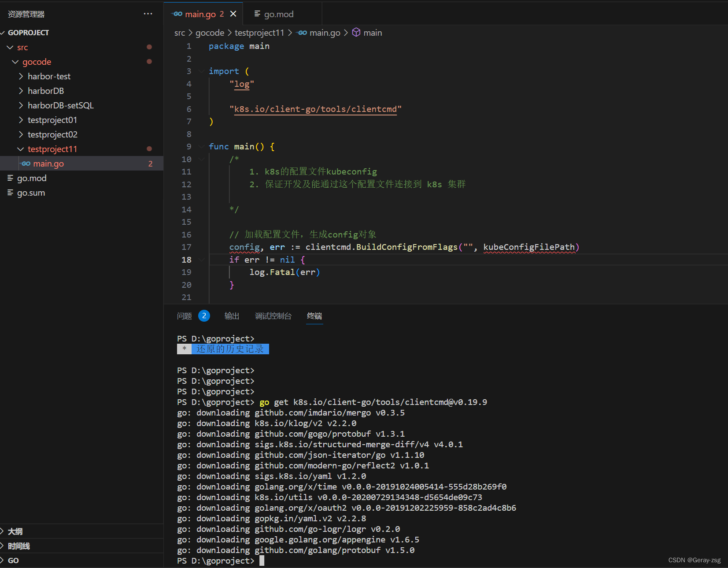
Task: Fold the if err block at line 18
Action: point(201,260)
